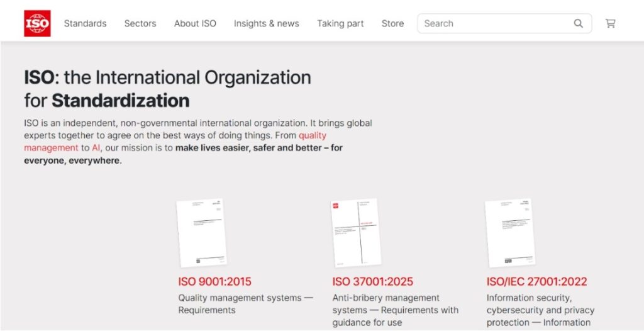Open the shopping cart icon
The image size is (644, 331).
click(610, 24)
